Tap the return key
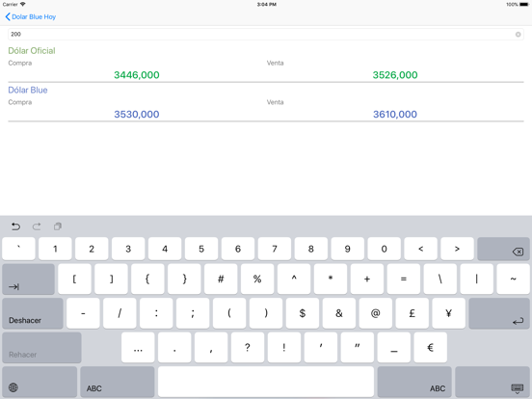This screenshot has height=399, width=532. [x=499, y=313]
